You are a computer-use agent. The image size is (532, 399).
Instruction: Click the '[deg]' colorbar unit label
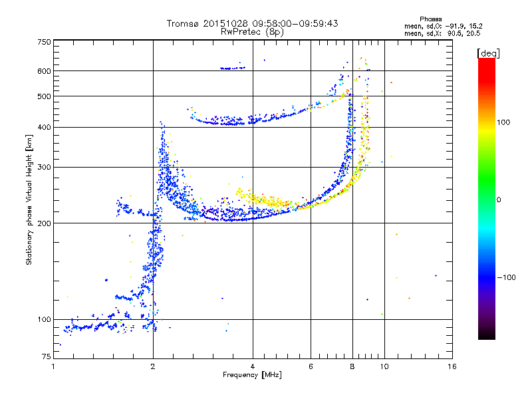click(488, 53)
